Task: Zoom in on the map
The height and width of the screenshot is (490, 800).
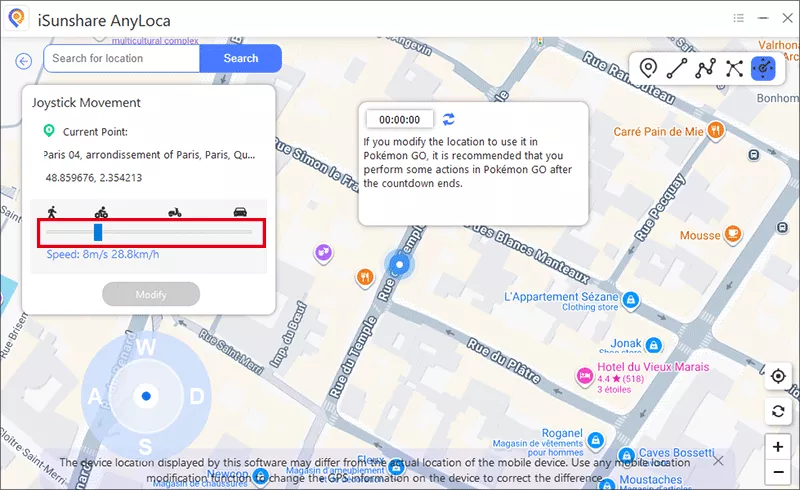Action: [778, 446]
